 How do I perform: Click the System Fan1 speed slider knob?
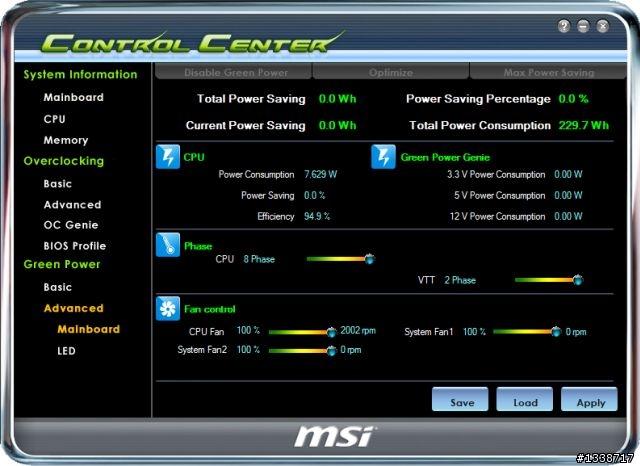coord(556,331)
